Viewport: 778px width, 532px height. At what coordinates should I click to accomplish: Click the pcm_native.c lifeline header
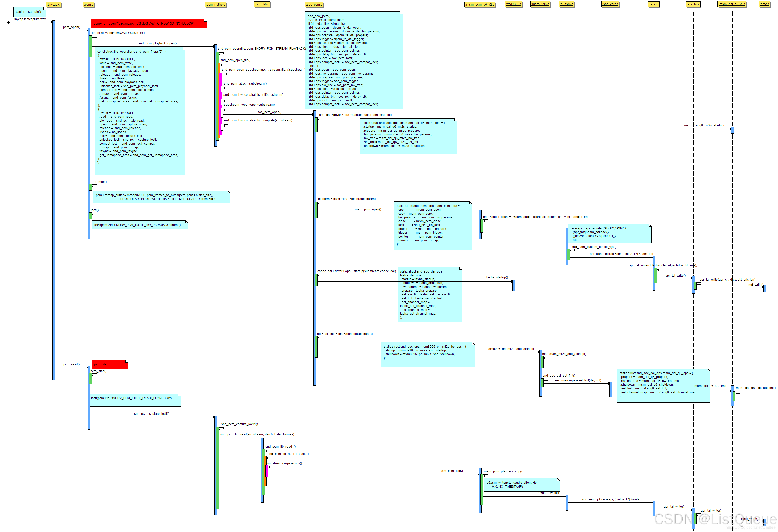tap(215, 4)
